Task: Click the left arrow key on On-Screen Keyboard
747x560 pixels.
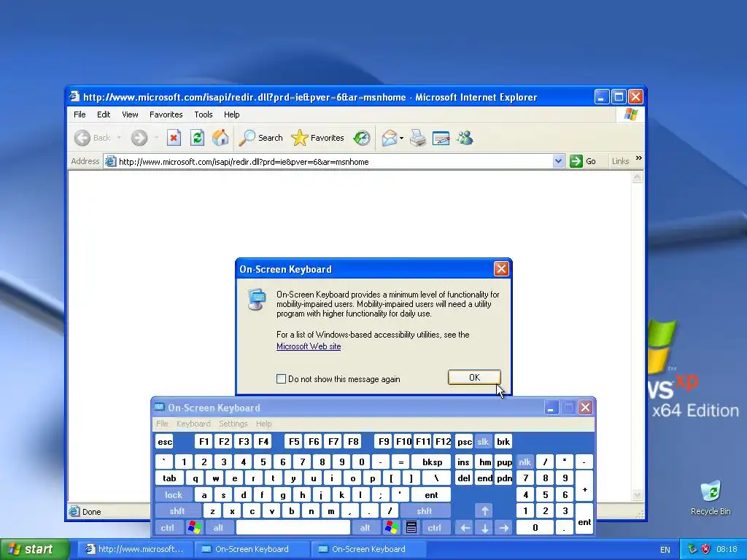Action: [465, 527]
